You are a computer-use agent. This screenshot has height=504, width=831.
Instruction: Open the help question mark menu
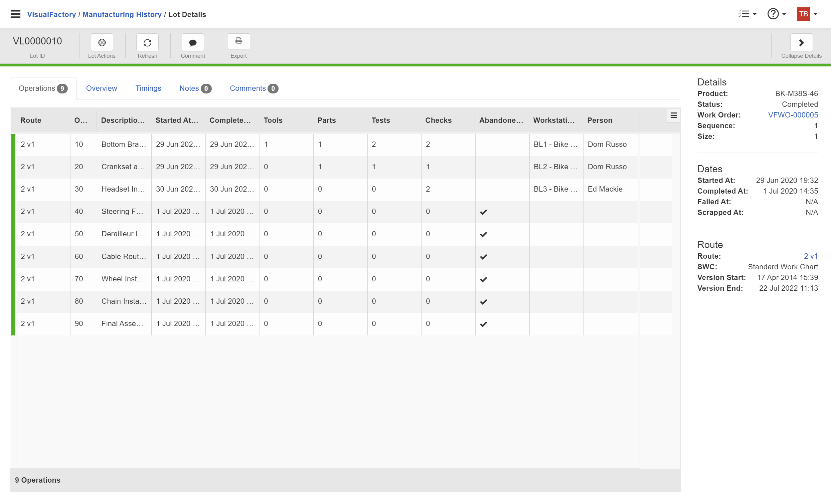click(x=777, y=14)
